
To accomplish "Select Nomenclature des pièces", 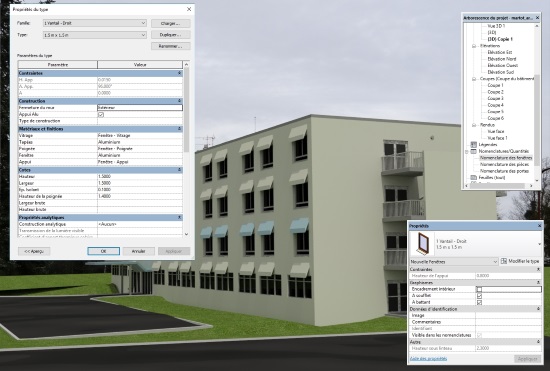I will [x=504, y=164].
